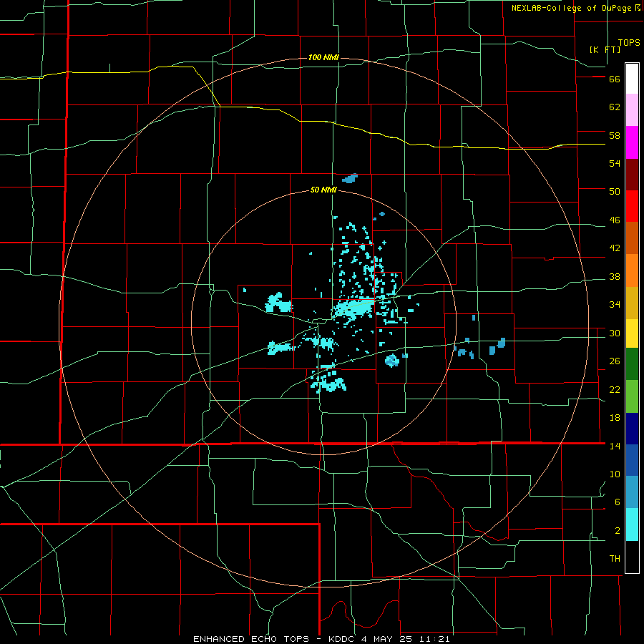Select the 50 legend value
The image size is (644, 644).
615,192
